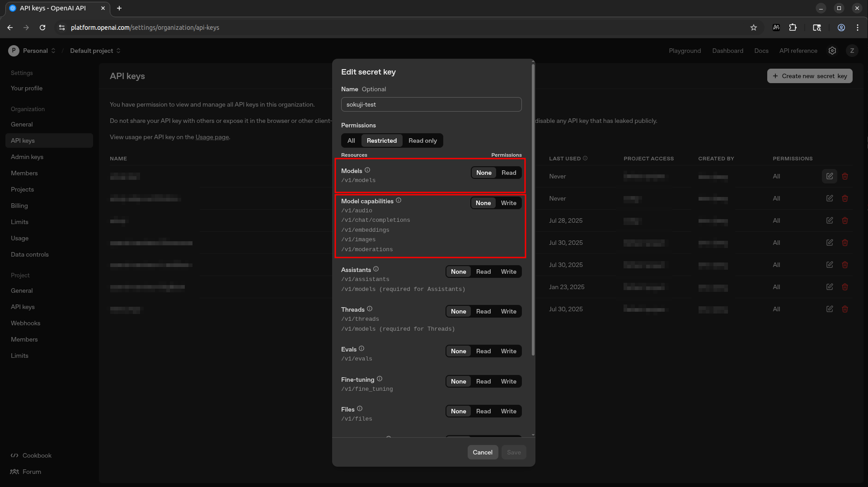Open the Usage page link
Viewport: 868px width, 487px height.
pos(212,137)
